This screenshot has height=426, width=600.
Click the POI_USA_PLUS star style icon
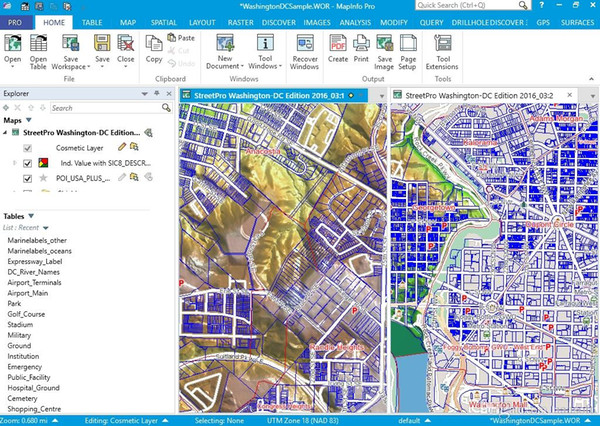click(43, 178)
